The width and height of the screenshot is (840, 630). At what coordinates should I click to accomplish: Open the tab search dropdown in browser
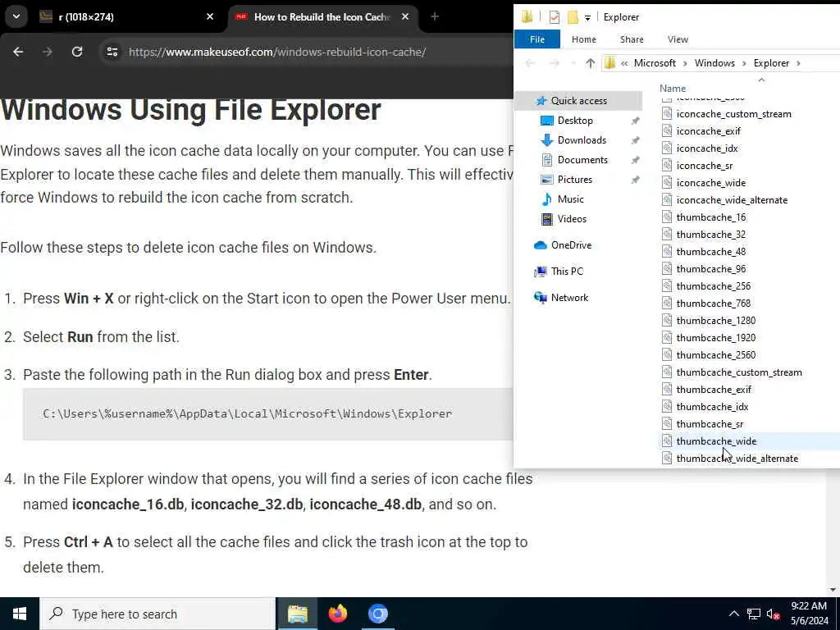pos(16,16)
